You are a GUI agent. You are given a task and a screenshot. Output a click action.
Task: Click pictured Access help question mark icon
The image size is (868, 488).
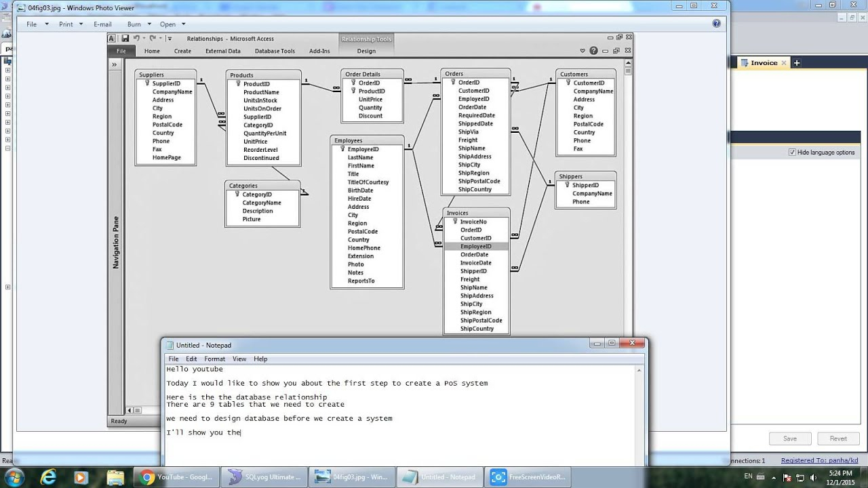pos(594,51)
